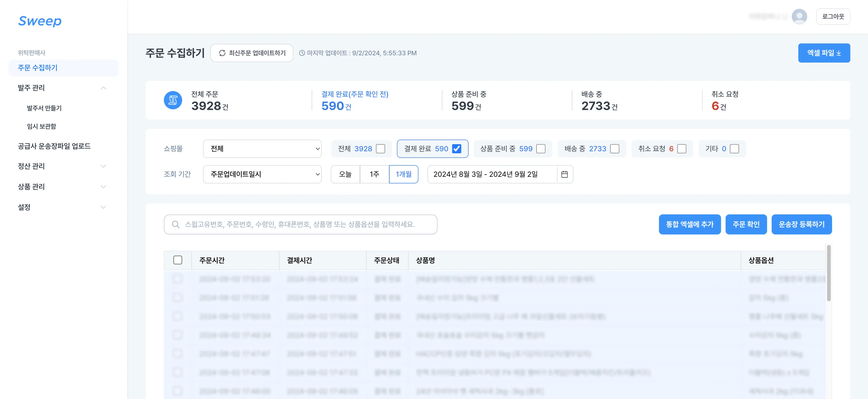Image resolution: width=868 pixels, height=399 pixels.
Task: Select the 1개월 period tab
Action: 403,174
